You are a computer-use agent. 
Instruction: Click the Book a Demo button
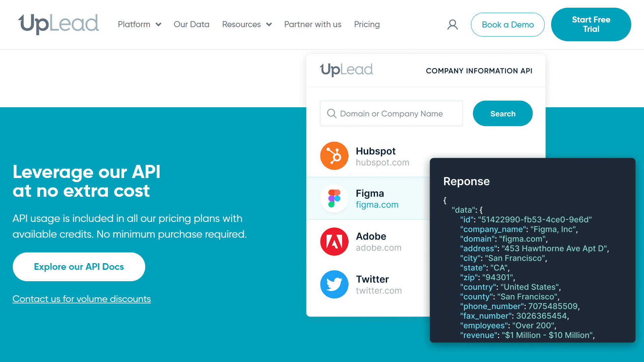coord(507,24)
